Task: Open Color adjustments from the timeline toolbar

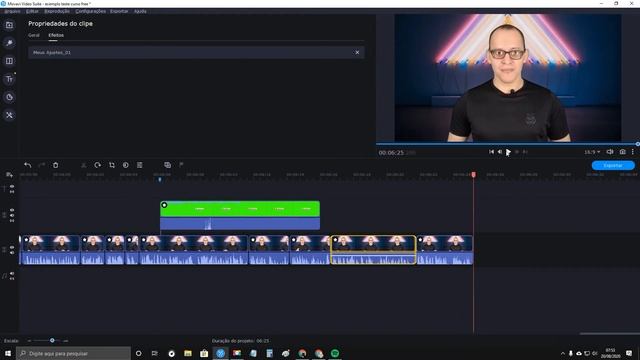Action: [x=126, y=165]
